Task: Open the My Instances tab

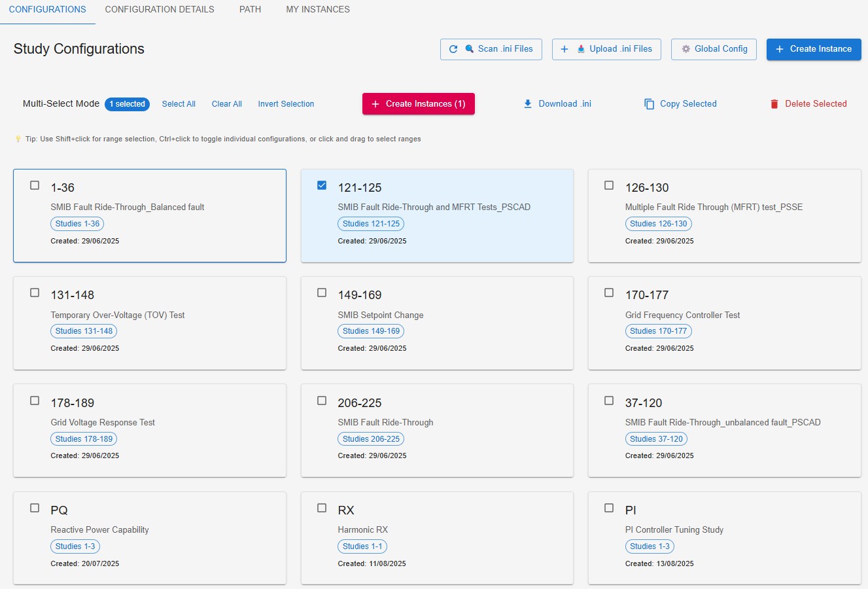Action: (x=318, y=10)
